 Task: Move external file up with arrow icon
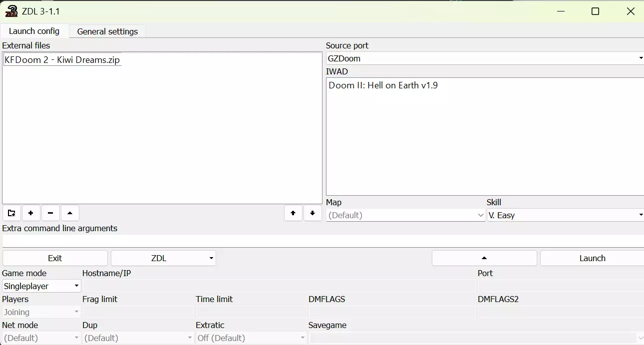point(293,213)
